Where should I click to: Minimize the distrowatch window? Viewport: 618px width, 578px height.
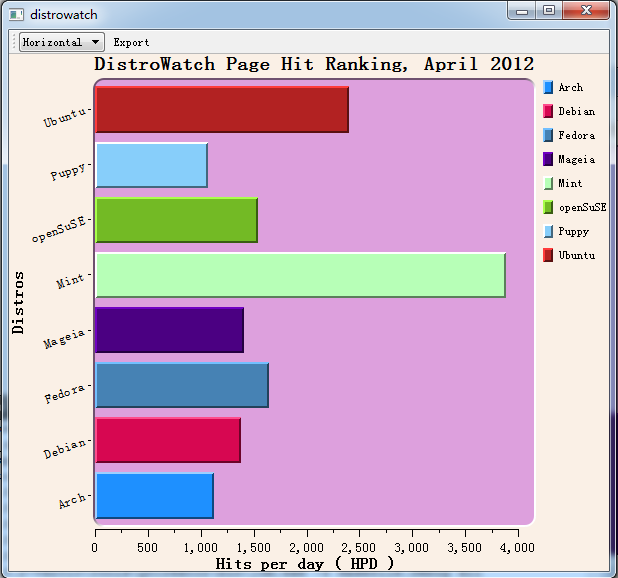[521, 11]
